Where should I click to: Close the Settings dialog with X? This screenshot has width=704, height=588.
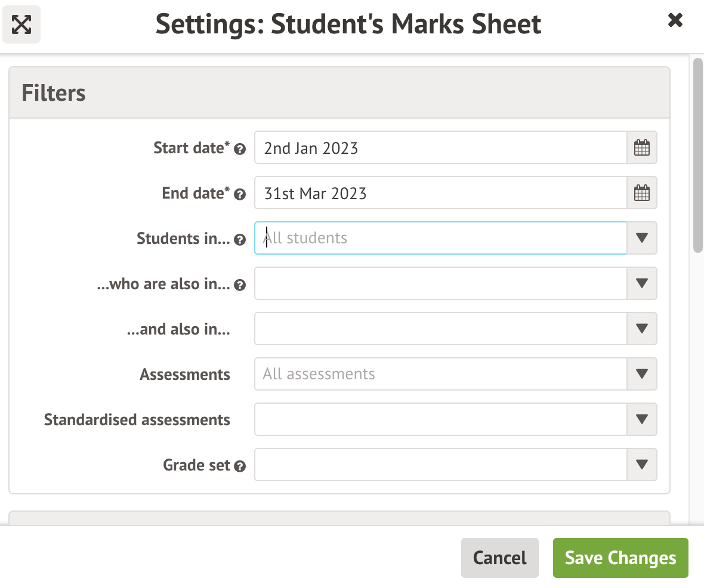[x=675, y=21]
